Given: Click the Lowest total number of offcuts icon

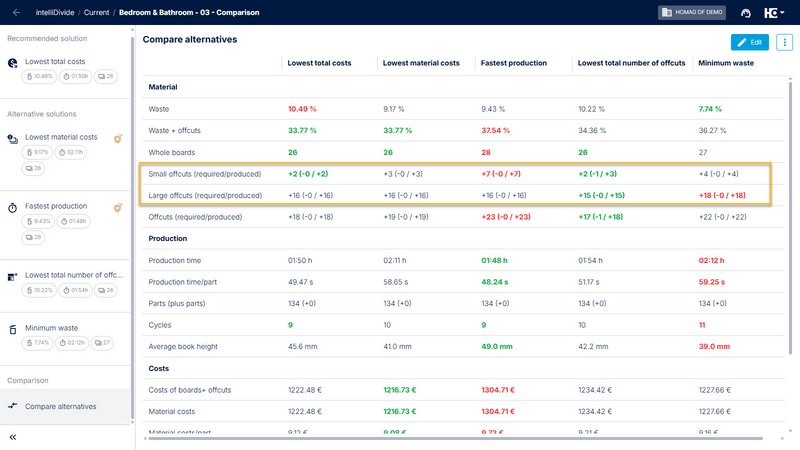Looking at the screenshot, I should click(x=12, y=275).
